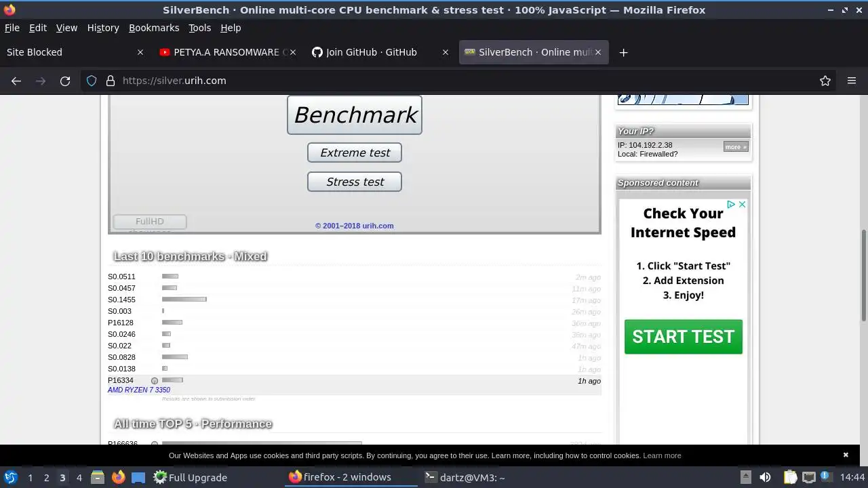This screenshot has height=488, width=868.
Task: Click the 14:44 clock
Action: coord(852,477)
